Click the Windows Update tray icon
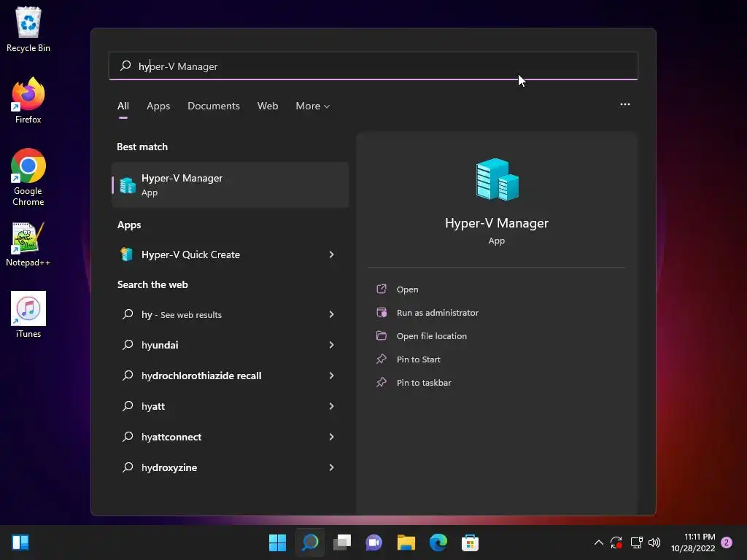The image size is (747, 560). (616, 542)
